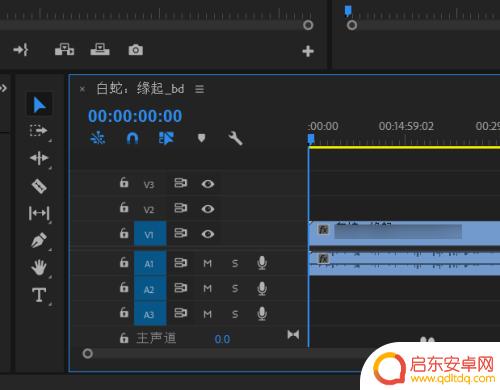Click the fx badge on audio clip
Viewport: 500px width, 390px height.
point(323,258)
